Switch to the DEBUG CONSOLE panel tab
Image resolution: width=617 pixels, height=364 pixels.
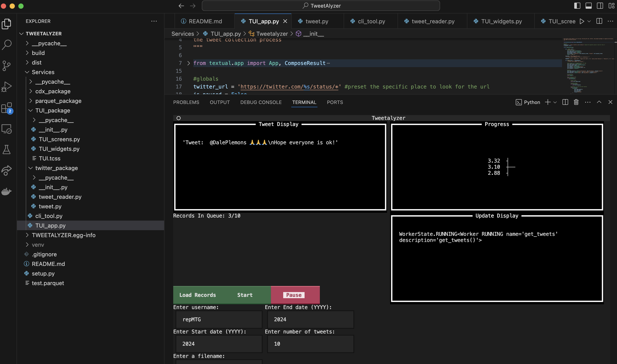[261, 102]
